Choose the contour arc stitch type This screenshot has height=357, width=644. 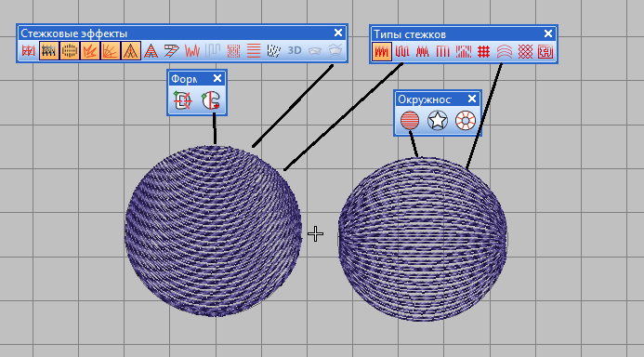pyautogui.click(x=505, y=51)
